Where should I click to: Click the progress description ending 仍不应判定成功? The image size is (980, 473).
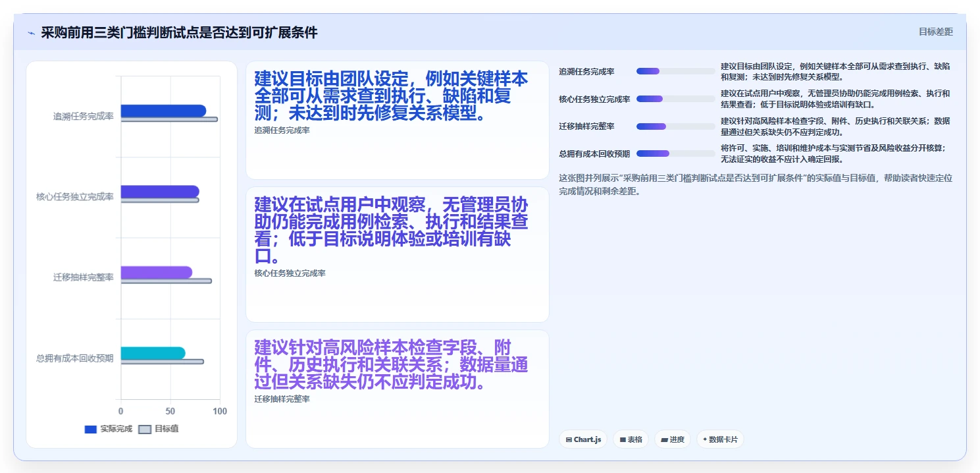tap(835, 126)
